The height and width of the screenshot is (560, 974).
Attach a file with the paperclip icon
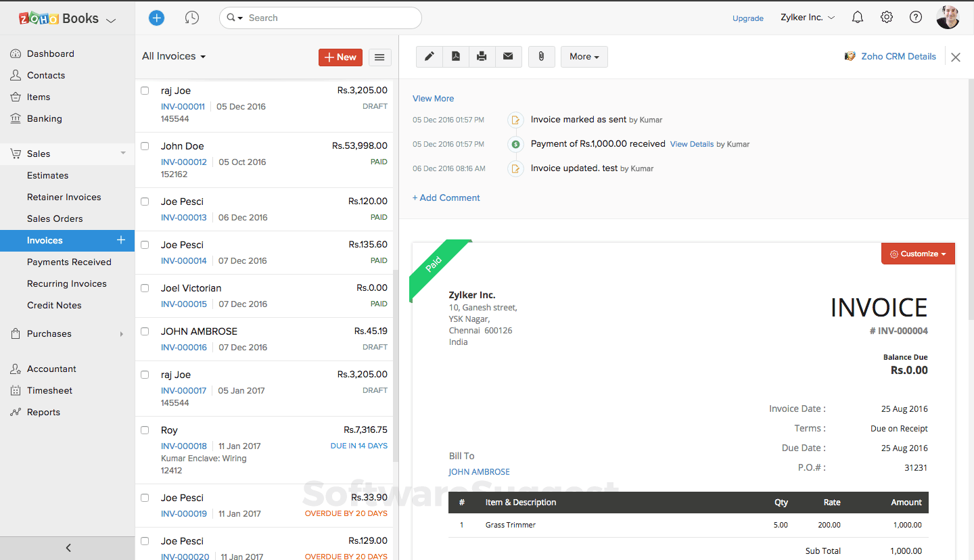pyautogui.click(x=541, y=57)
